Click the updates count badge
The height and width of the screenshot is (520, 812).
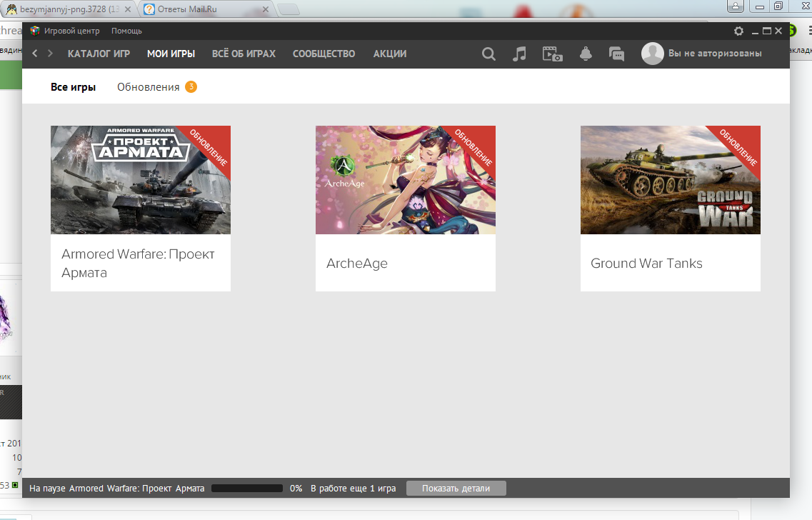(191, 86)
